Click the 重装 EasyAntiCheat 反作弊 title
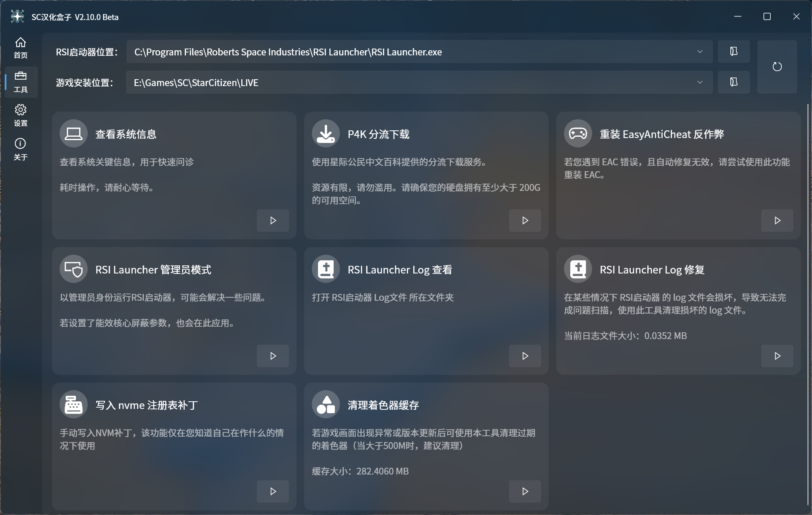Viewport: 812px width, 515px height. (x=662, y=134)
